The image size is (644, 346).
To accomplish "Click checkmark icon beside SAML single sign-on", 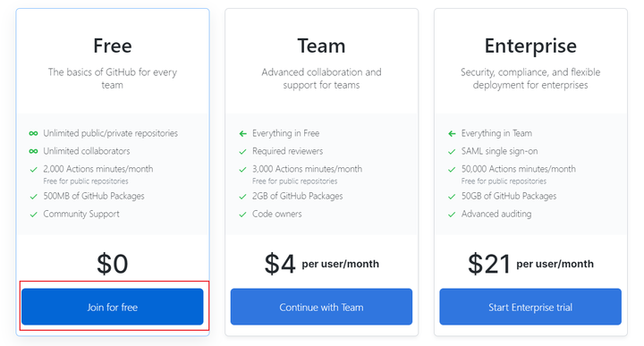I will pyautogui.click(x=452, y=151).
